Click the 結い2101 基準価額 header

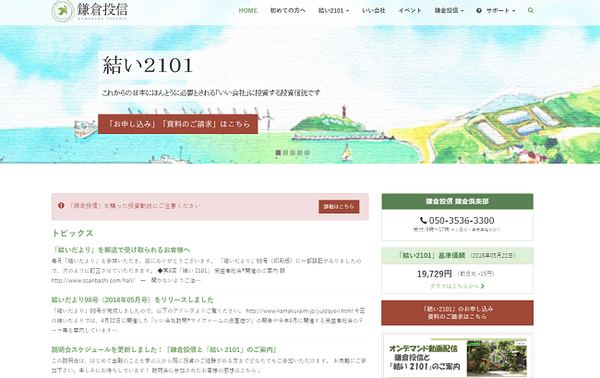(x=457, y=256)
